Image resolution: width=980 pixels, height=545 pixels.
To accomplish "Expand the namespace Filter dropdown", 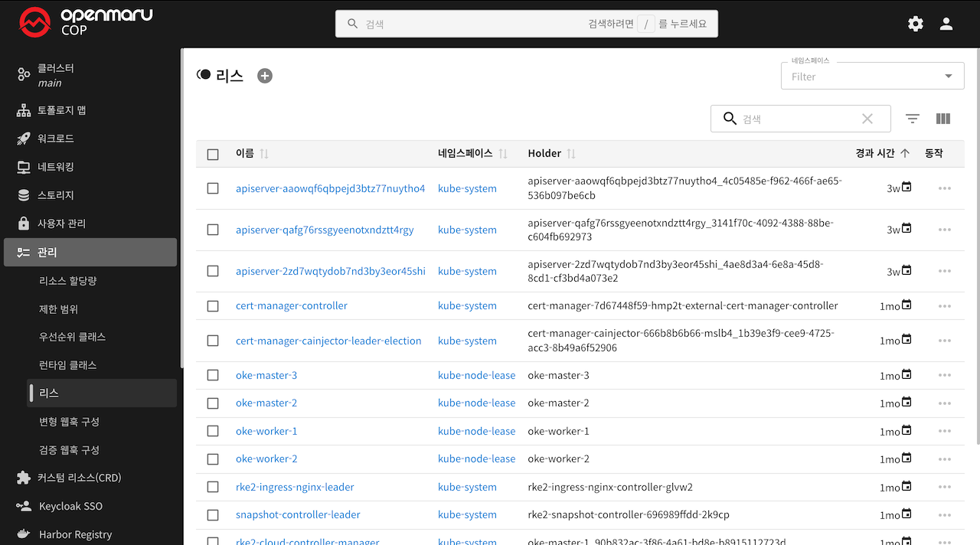I will [x=949, y=76].
